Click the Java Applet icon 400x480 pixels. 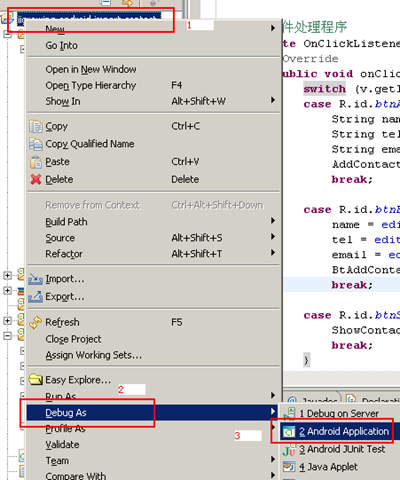pos(289,467)
